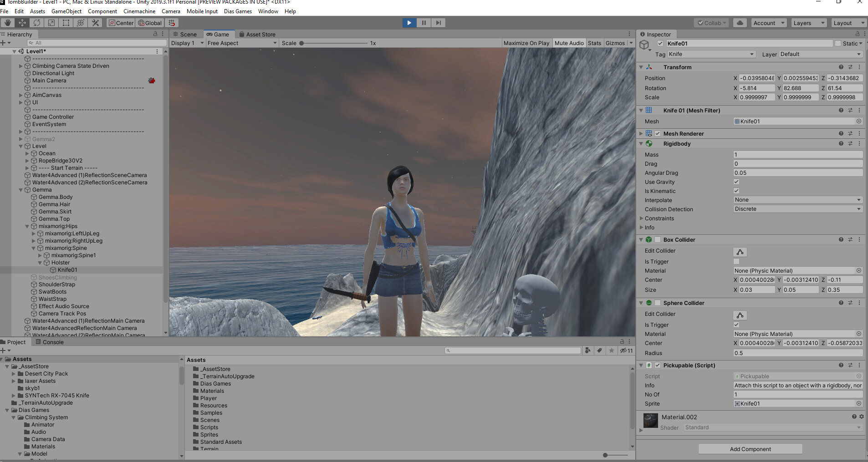
Task: Disable Use Gravity on the Rigidbody
Action: 736,182
